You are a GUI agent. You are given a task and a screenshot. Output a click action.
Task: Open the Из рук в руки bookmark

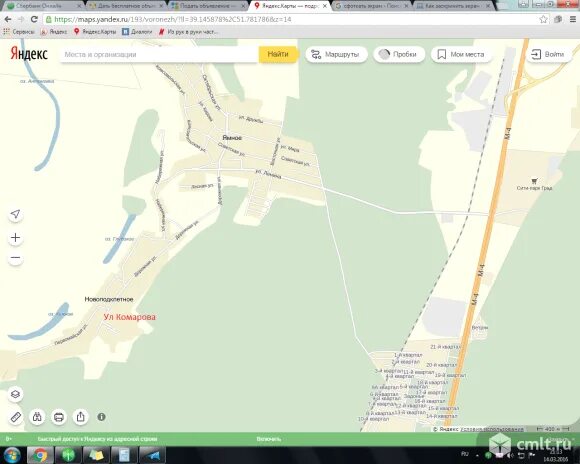188,32
